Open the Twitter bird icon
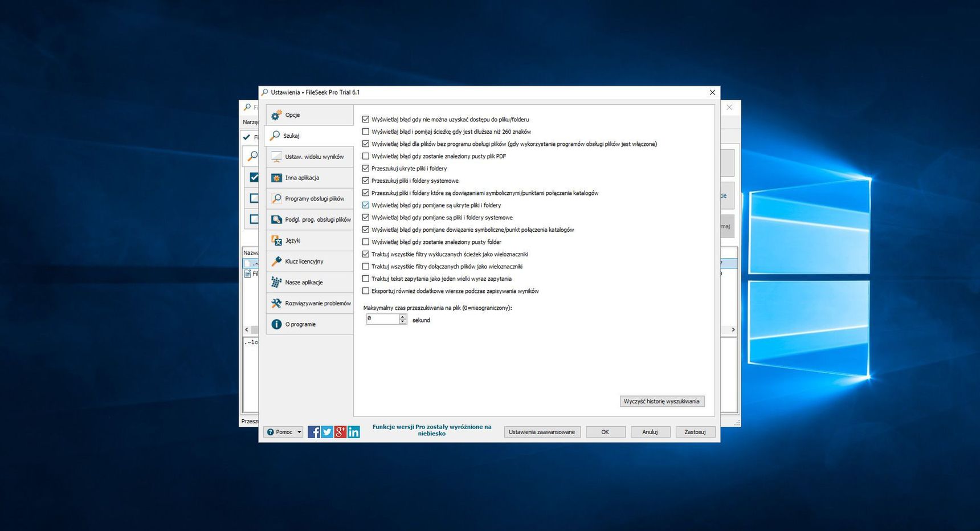The height and width of the screenshot is (531, 980). pos(327,432)
